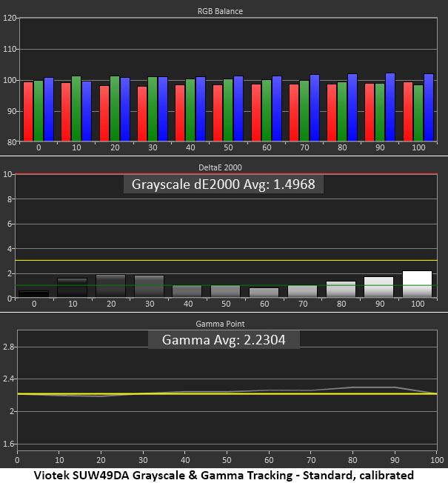Click the gray gamma curve near 80
Image resolution: width=448 pixels, height=483 pixels.
coord(353,387)
